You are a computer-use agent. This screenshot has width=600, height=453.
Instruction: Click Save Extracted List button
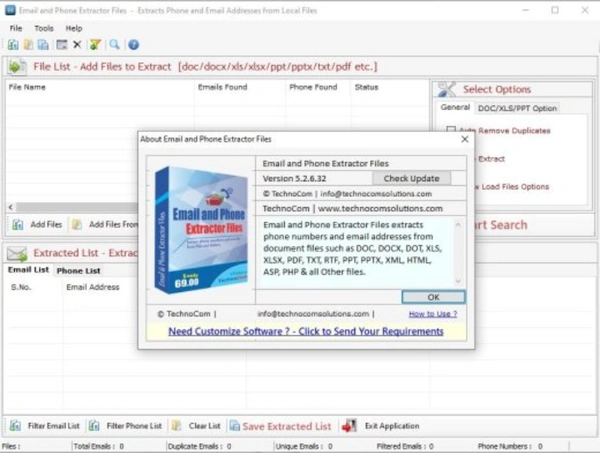[287, 426]
